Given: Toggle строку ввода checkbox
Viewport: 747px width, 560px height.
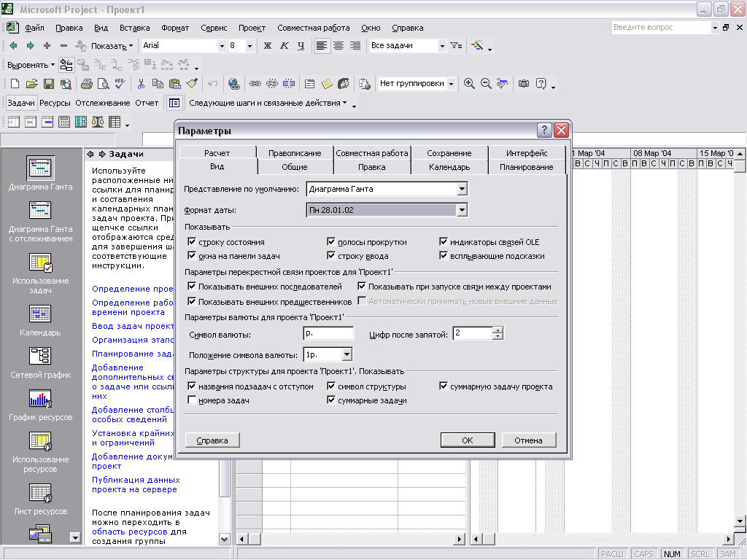Looking at the screenshot, I should pos(331,256).
